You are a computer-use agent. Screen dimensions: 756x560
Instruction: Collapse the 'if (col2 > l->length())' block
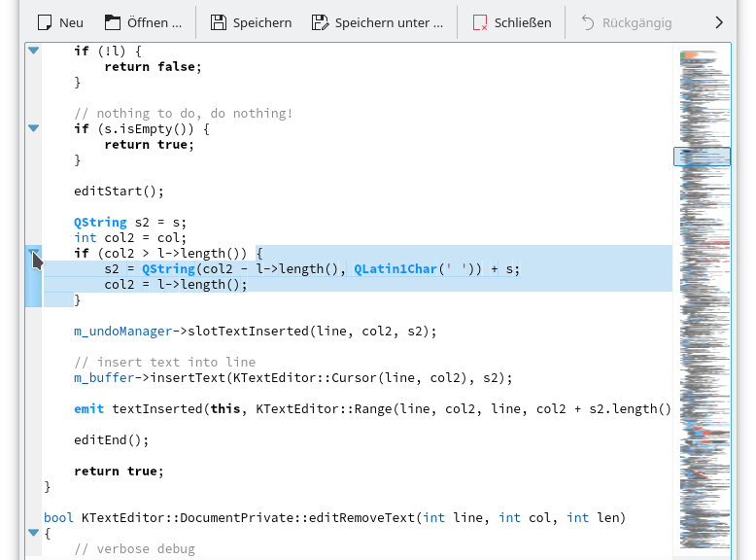pyautogui.click(x=33, y=253)
